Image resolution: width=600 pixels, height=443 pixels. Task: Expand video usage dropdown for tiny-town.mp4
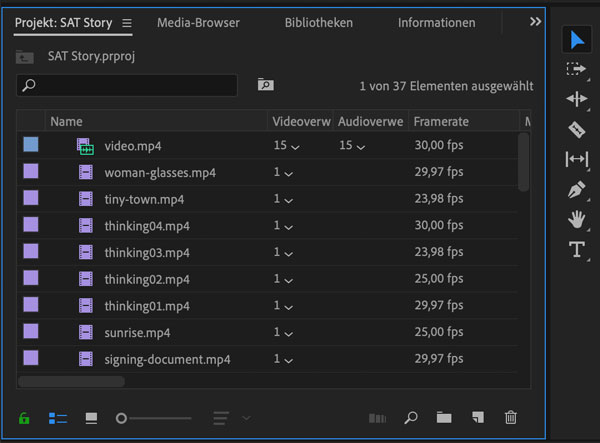pyautogui.click(x=289, y=200)
